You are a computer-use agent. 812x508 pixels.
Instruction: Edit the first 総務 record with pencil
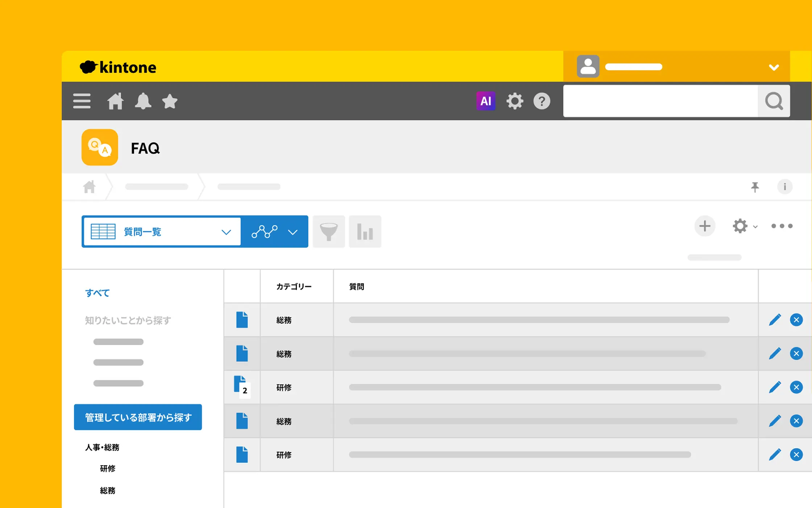tap(775, 320)
